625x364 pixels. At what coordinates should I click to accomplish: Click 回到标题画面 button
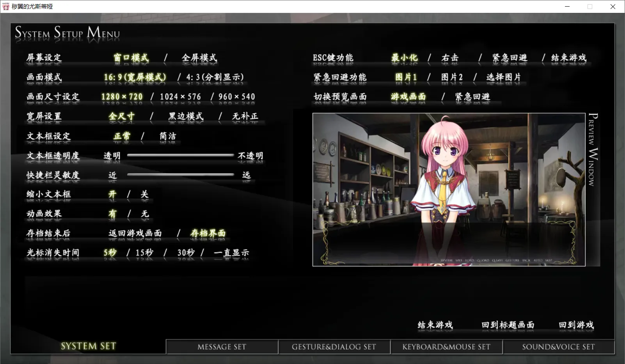508,325
